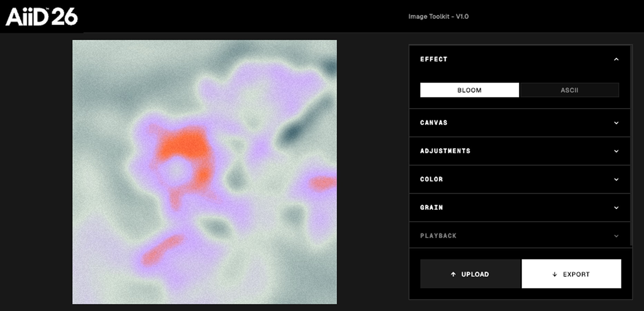The image size is (644, 311).
Task: Open the Grain section header
Action: click(519, 208)
